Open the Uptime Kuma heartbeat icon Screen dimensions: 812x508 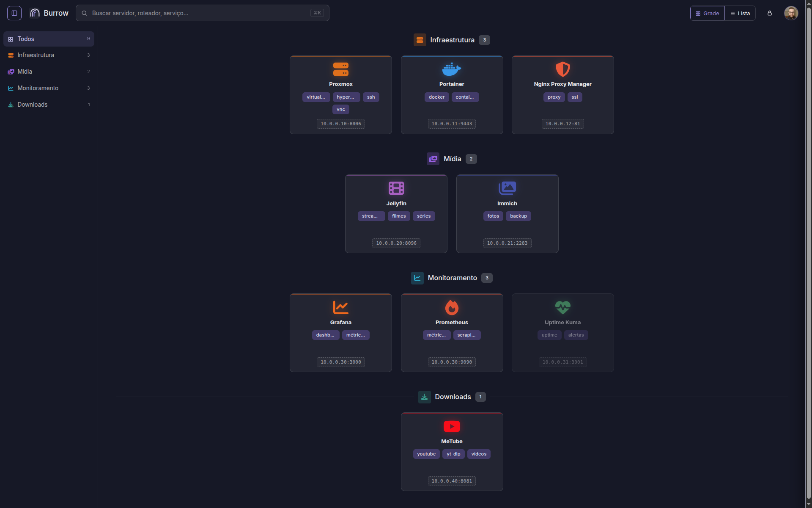(x=563, y=307)
